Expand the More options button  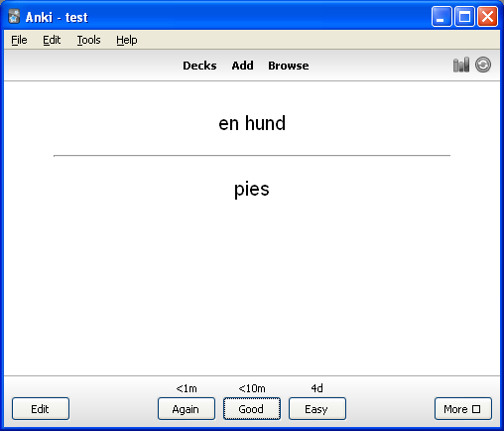pyautogui.click(x=463, y=409)
